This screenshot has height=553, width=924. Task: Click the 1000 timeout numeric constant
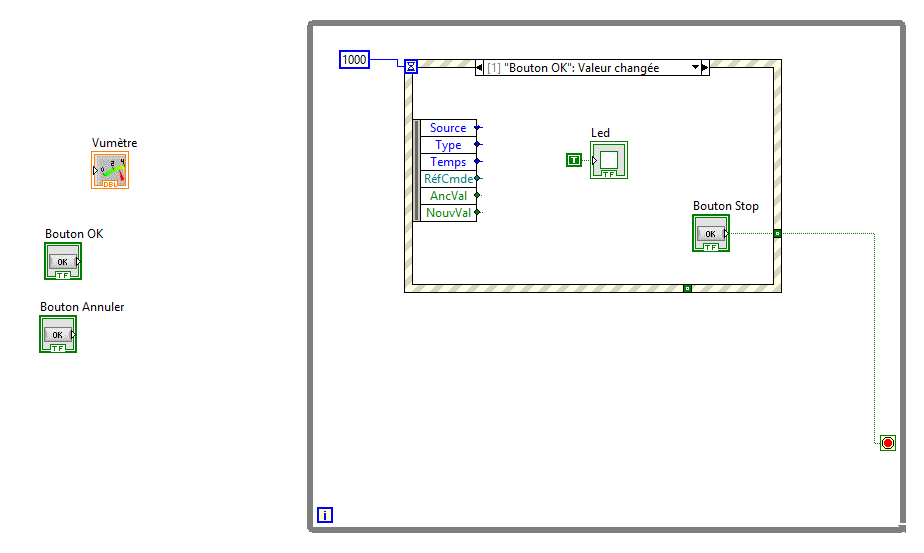point(354,60)
